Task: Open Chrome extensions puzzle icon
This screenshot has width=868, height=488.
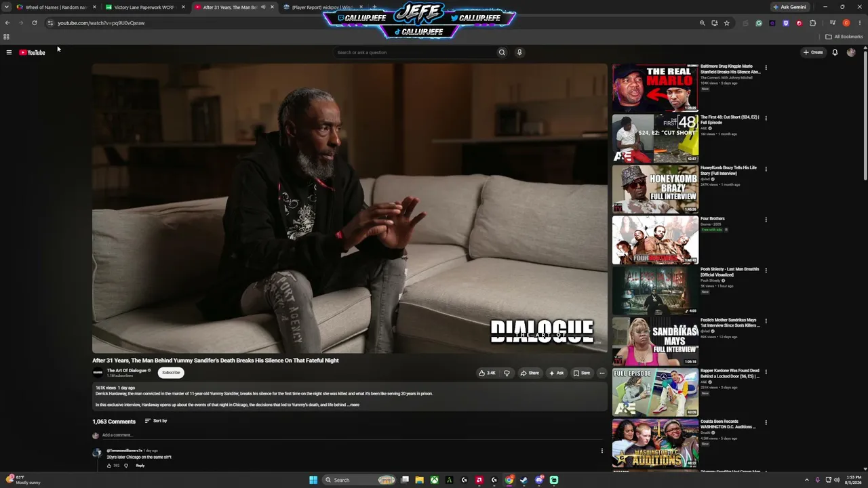Action: coord(813,23)
